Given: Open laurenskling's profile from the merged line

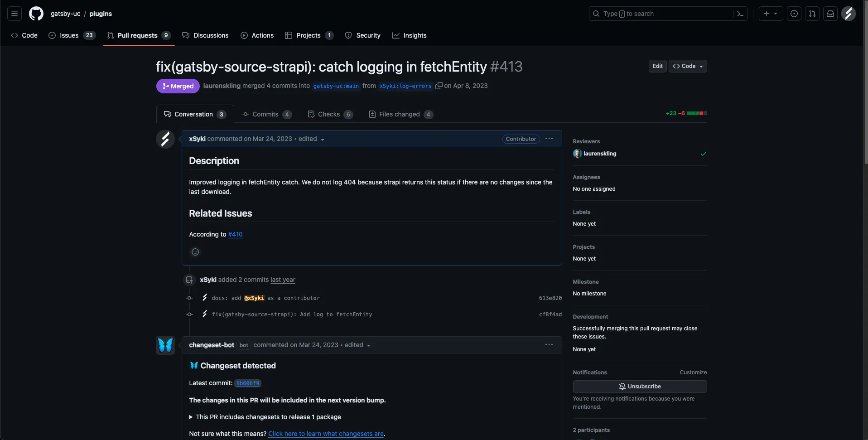Looking at the screenshot, I should [x=222, y=86].
